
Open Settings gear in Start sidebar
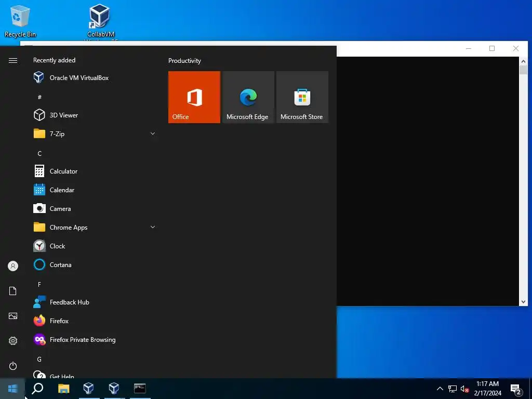(13, 341)
